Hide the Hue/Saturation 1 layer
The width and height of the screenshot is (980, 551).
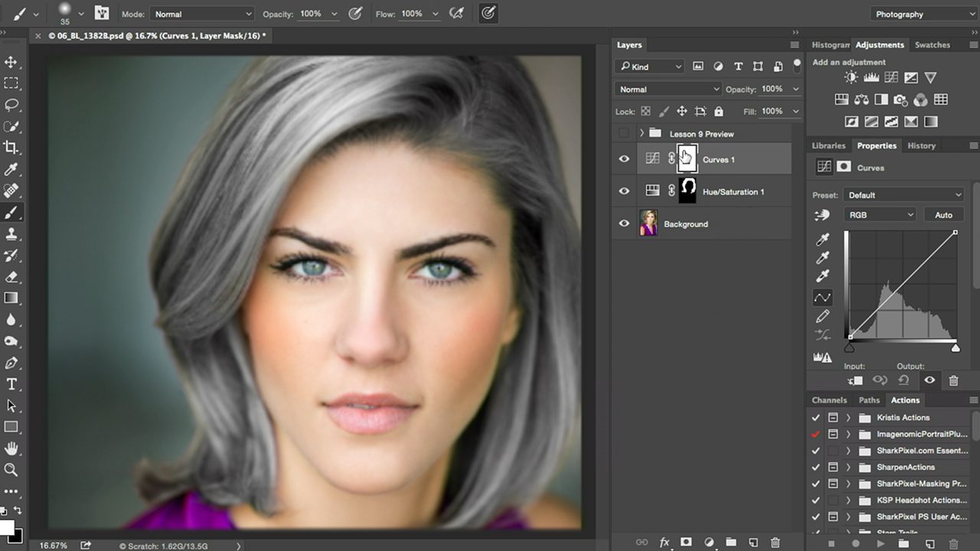tap(624, 191)
